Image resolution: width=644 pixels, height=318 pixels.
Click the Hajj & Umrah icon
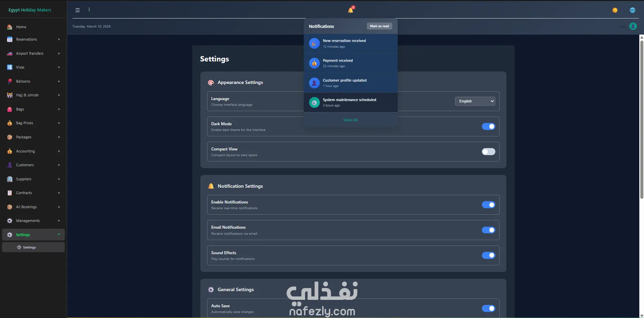10,95
